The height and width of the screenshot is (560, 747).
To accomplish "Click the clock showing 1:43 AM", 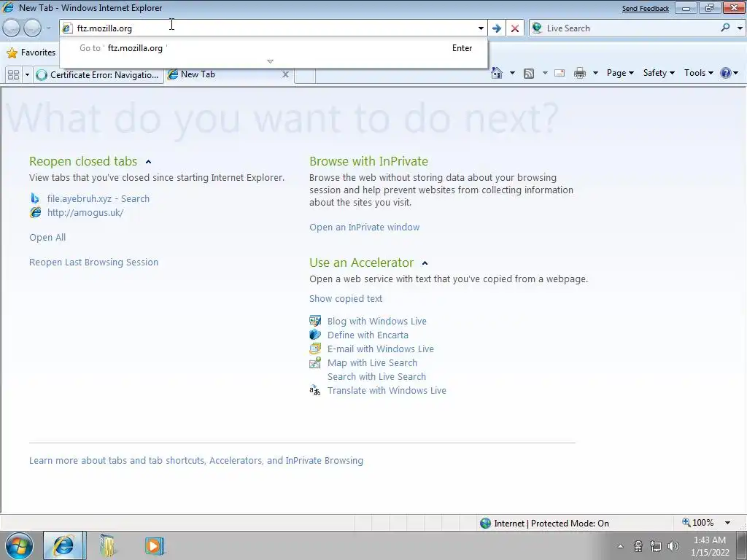I will (x=710, y=540).
